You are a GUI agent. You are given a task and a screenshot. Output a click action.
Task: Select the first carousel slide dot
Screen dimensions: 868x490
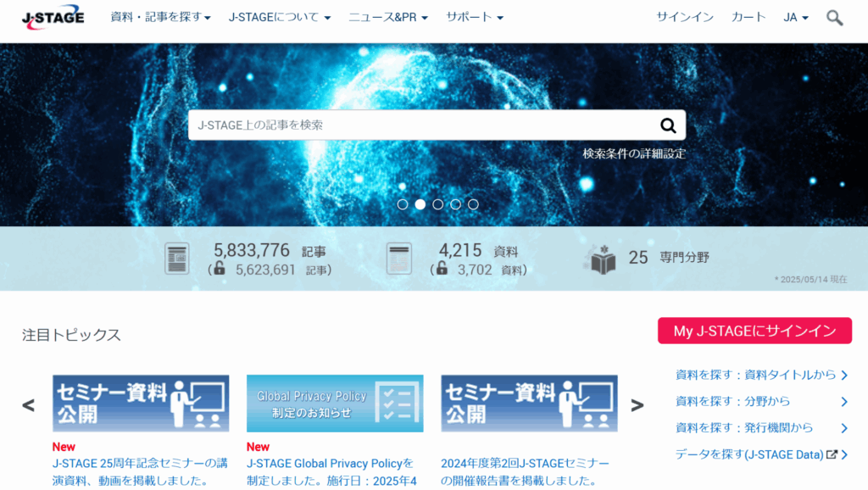coord(403,204)
